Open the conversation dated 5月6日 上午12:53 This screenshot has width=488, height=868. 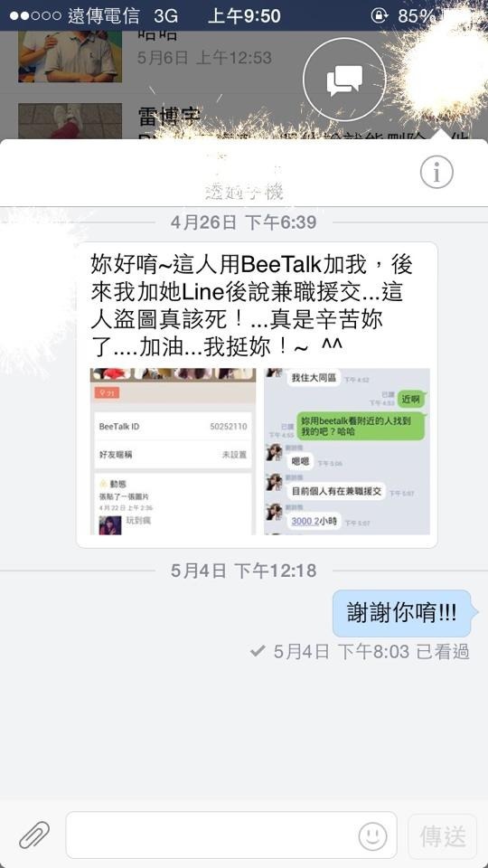[244, 56]
